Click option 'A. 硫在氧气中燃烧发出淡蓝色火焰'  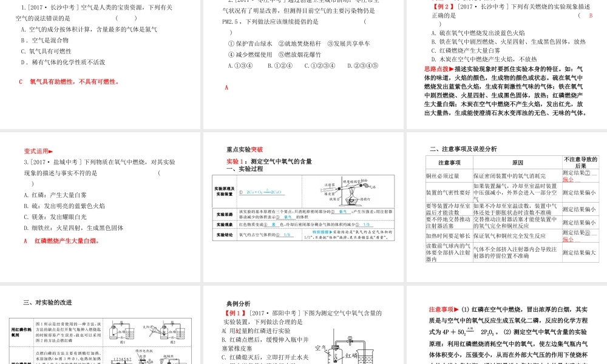[478, 33]
